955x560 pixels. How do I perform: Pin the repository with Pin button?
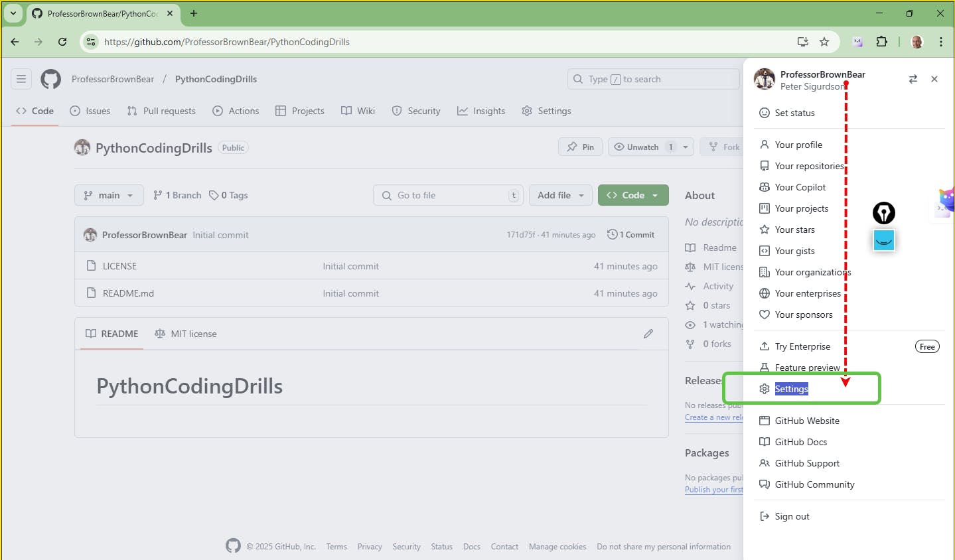pyautogui.click(x=581, y=147)
